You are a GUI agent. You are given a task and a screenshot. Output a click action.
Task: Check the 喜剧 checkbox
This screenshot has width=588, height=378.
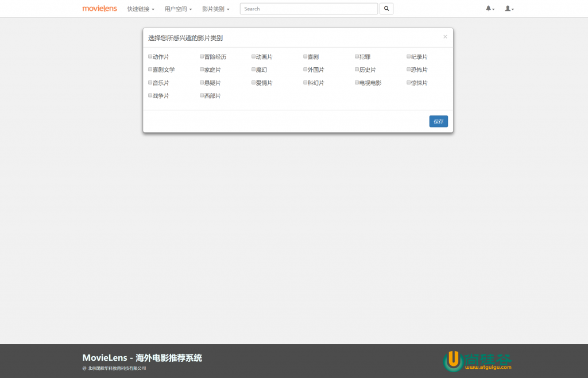(305, 57)
